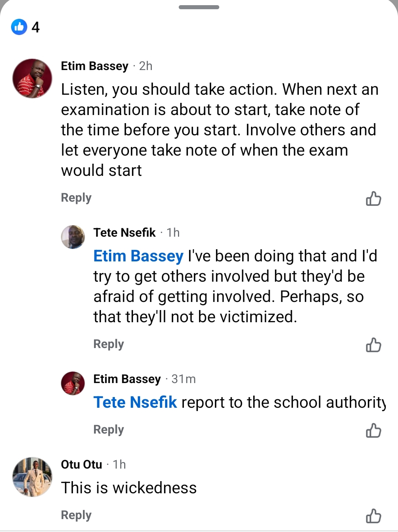Reply to Tete Nsefik's 1h comment
Image resolution: width=398 pixels, height=532 pixels.
point(108,344)
